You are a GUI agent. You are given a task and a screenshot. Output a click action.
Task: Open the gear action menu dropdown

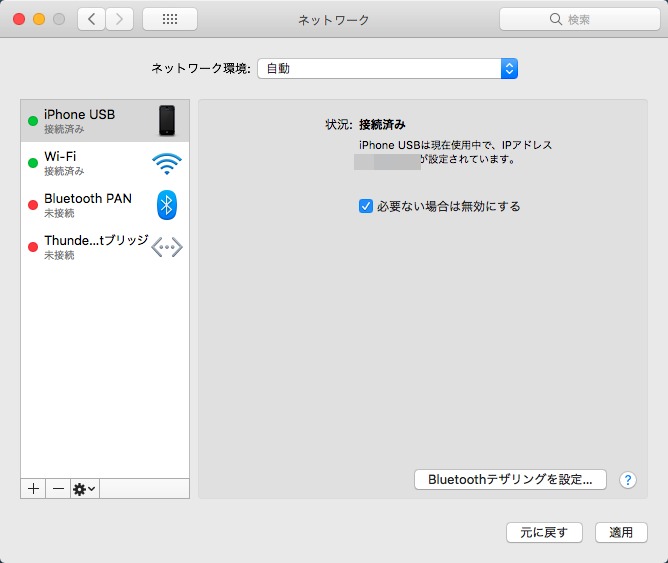(x=85, y=488)
